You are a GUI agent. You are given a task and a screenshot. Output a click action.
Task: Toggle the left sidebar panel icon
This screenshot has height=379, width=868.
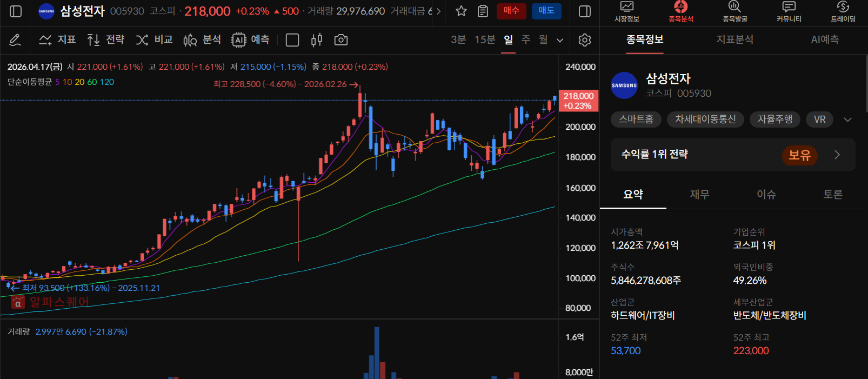click(16, 11)
